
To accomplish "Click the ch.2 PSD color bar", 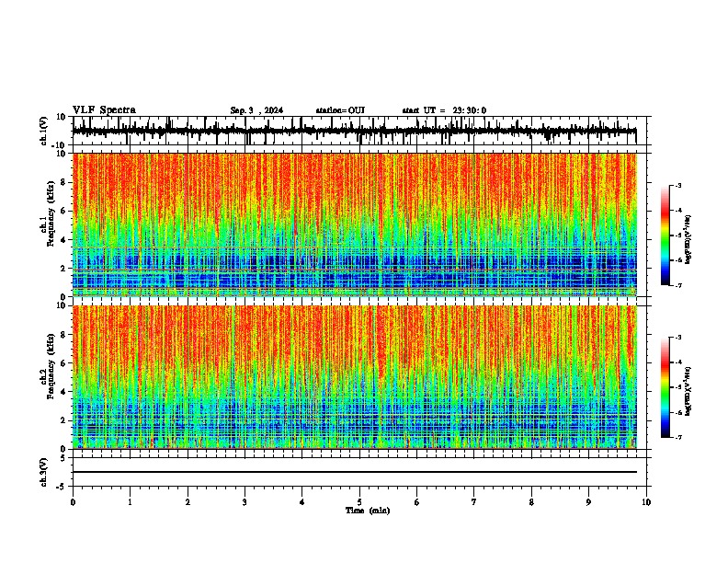I will (x=665, y=387).
